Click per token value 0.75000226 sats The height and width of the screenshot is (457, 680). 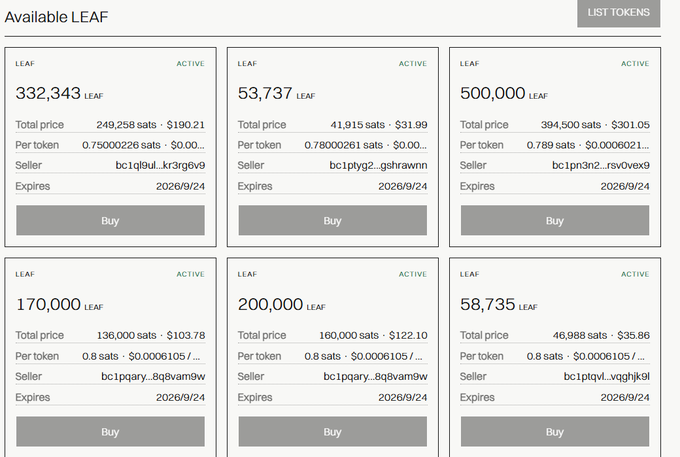(121, 145)
